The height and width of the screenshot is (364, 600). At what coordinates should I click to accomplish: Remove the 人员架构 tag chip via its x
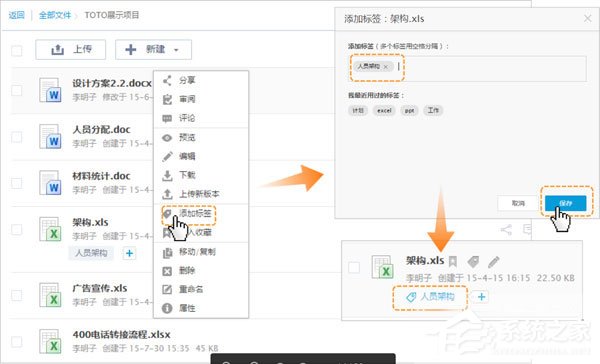click(386, 67)
